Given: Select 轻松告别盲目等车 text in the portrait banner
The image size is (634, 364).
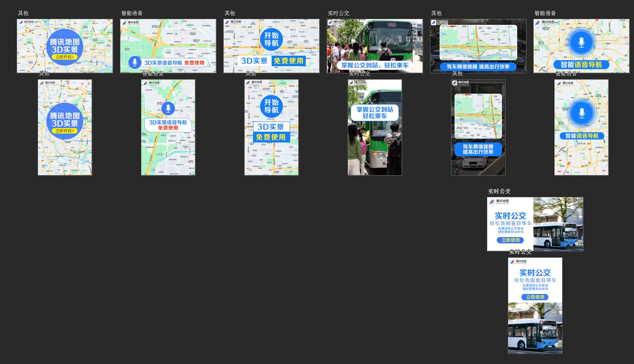Looking at the screenshot, I should point(535,280).
